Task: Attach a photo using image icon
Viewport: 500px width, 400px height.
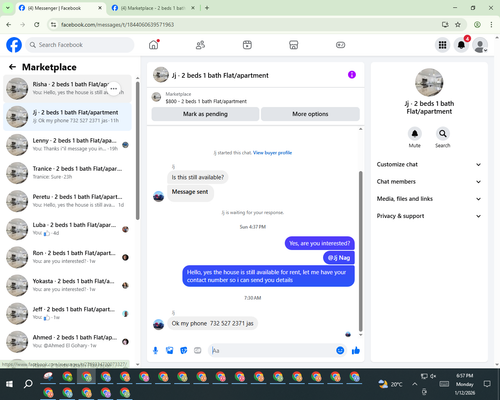Action: 170,350
